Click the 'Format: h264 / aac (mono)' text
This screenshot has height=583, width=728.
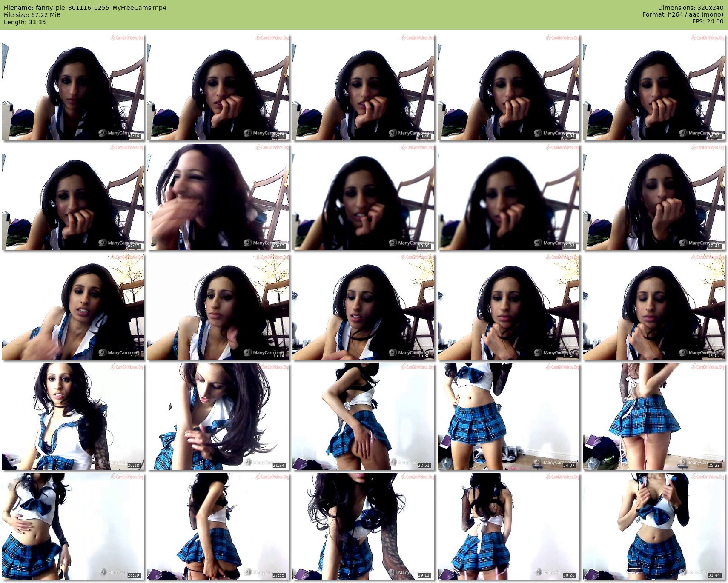click(683, 14)
